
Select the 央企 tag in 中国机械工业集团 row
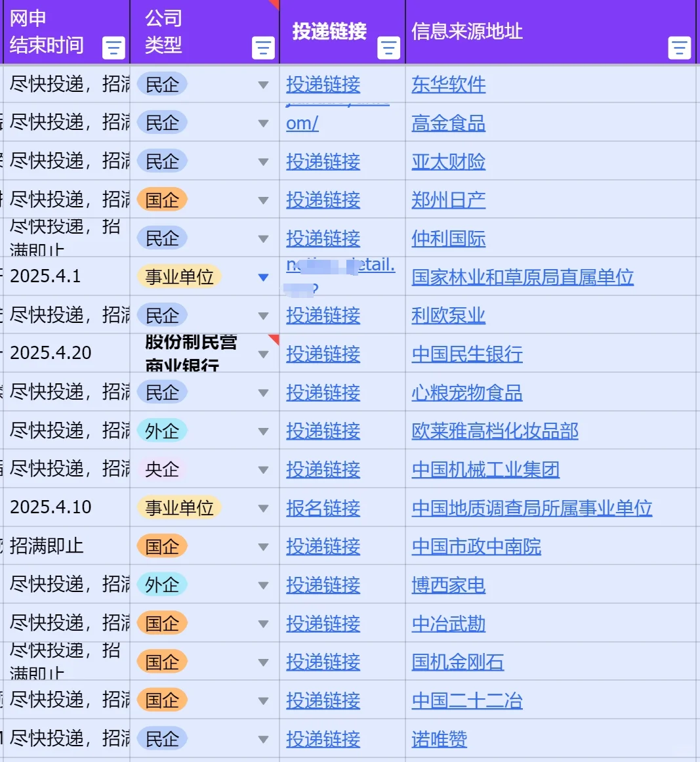tap(162, 469)
